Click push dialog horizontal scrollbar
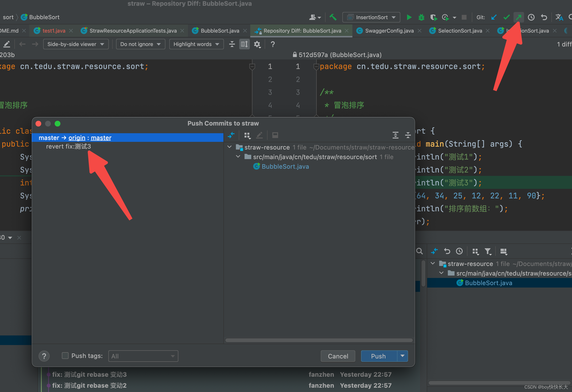572x392 pixels. [319, 340]
